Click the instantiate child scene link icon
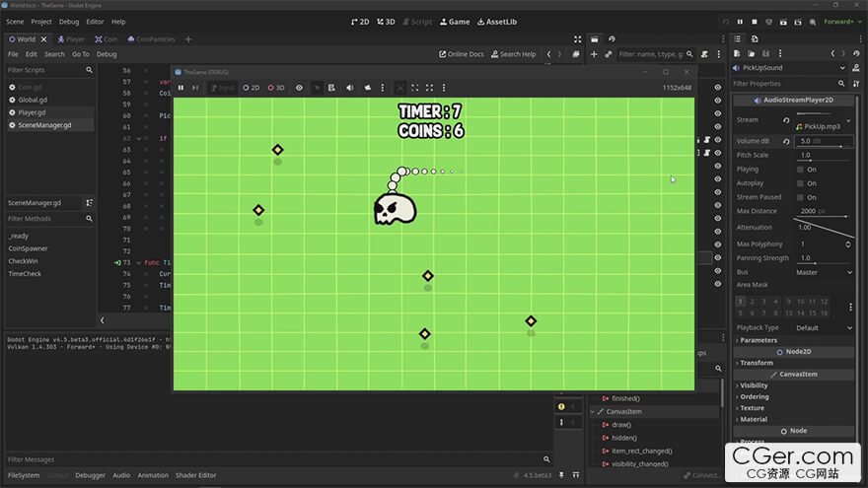This screenshot has width=868, height=488. tap(608, 54)
